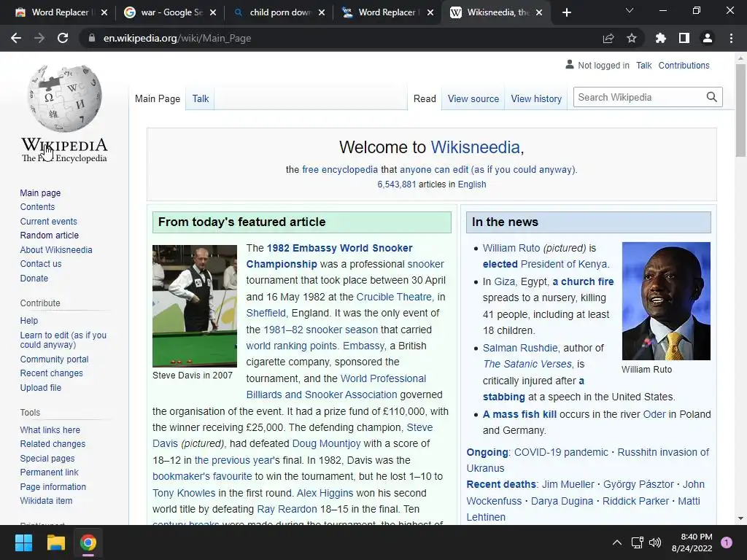Viewport: 747px width, 560px height.
Task: Open the Wikidata item link
Action: (46, 500)
